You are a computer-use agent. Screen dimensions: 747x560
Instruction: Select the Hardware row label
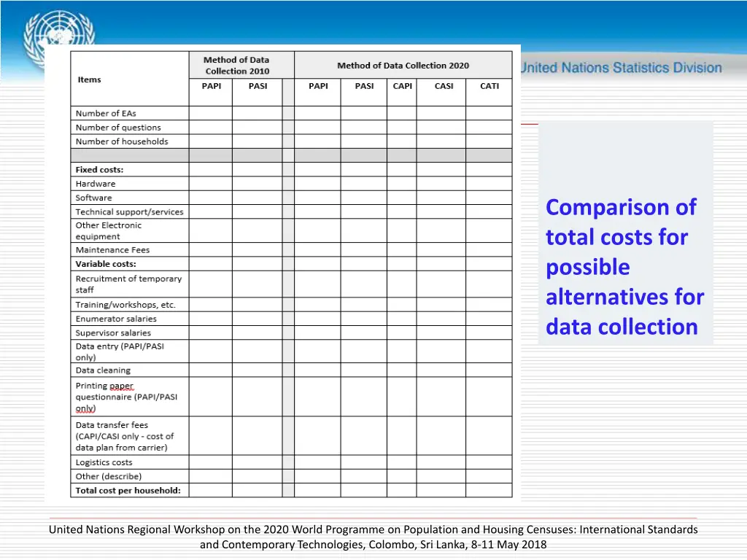pyautogui.click(x=96, y=184)
